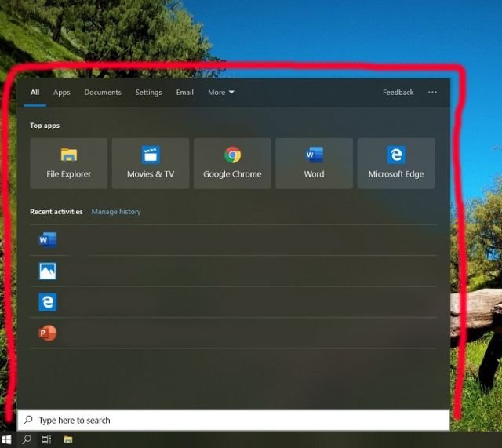Expand the More dropdown
Viewport: 502px width, 448px height.
pos(221,93)
